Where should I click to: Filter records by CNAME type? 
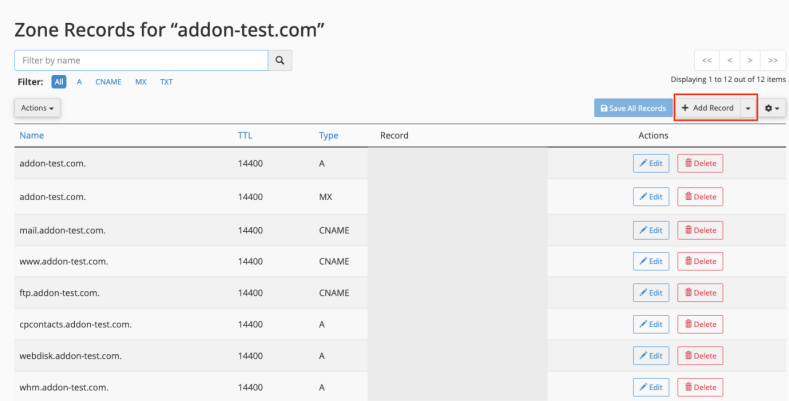tap(108, 82)
